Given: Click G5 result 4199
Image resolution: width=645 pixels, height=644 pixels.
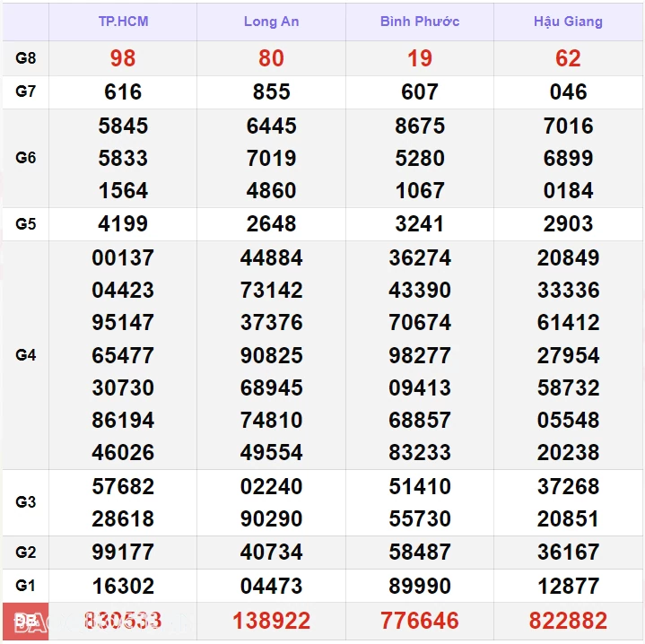Looking at the screenshot, I should 123,223.
